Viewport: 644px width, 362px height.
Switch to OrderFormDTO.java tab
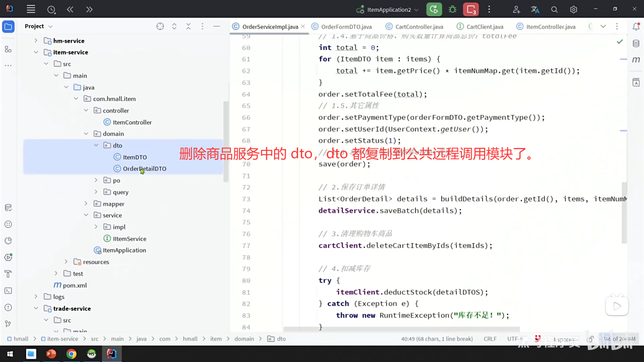(346, 27)
